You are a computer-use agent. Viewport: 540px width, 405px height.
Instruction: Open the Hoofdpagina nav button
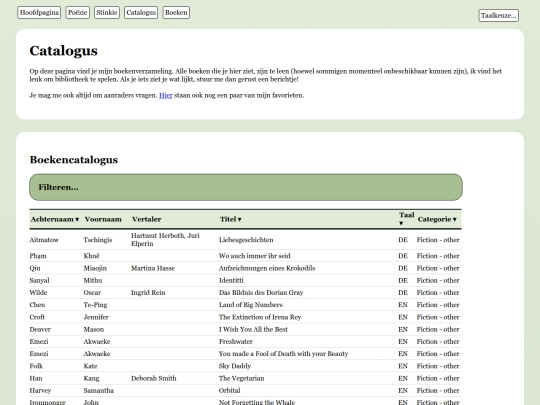pos(39,12)
